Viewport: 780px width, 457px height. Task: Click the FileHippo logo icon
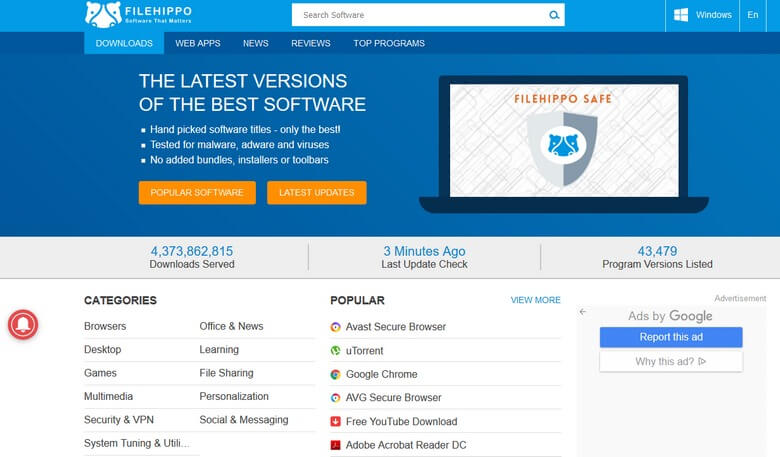click(103, 14)
